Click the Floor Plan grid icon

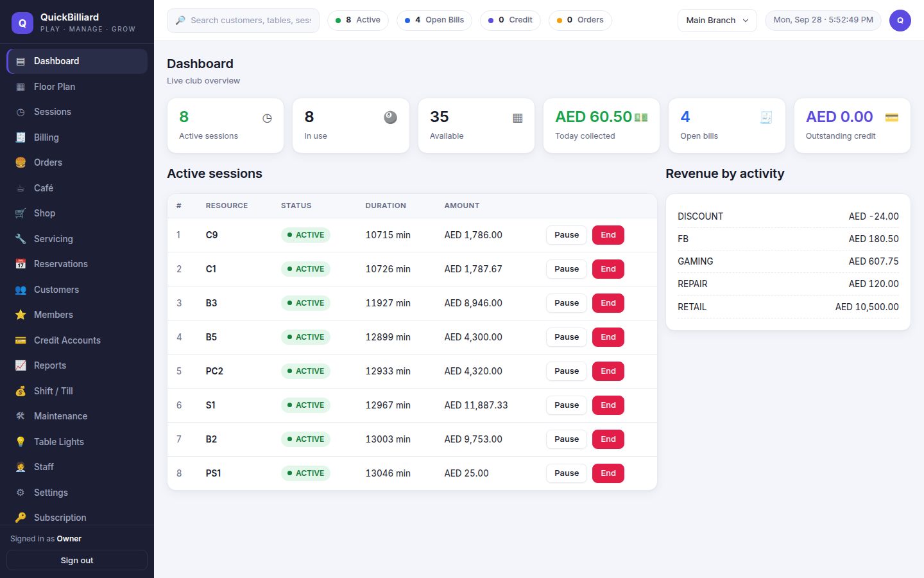point(21,87)
